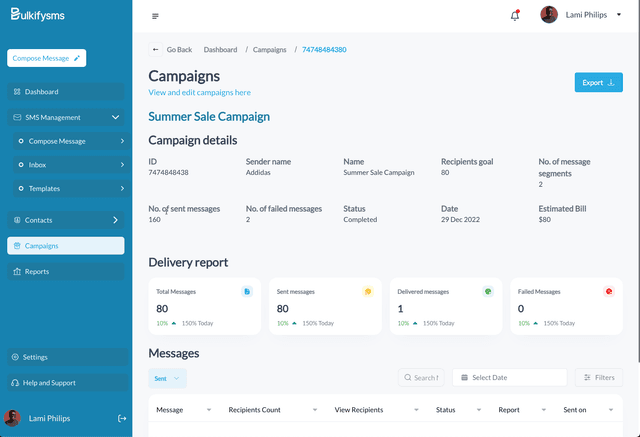Click the Filters button

coord(599,377)
